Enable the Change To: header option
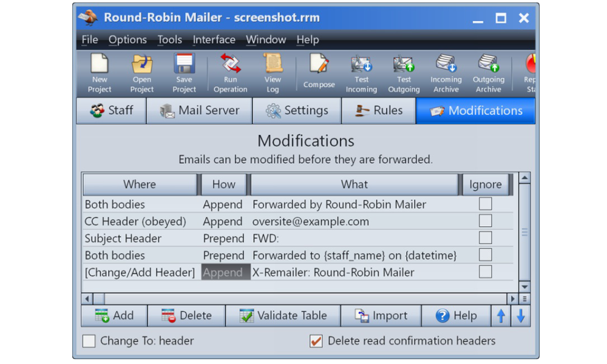607x364 pixels. click(88, 341)
